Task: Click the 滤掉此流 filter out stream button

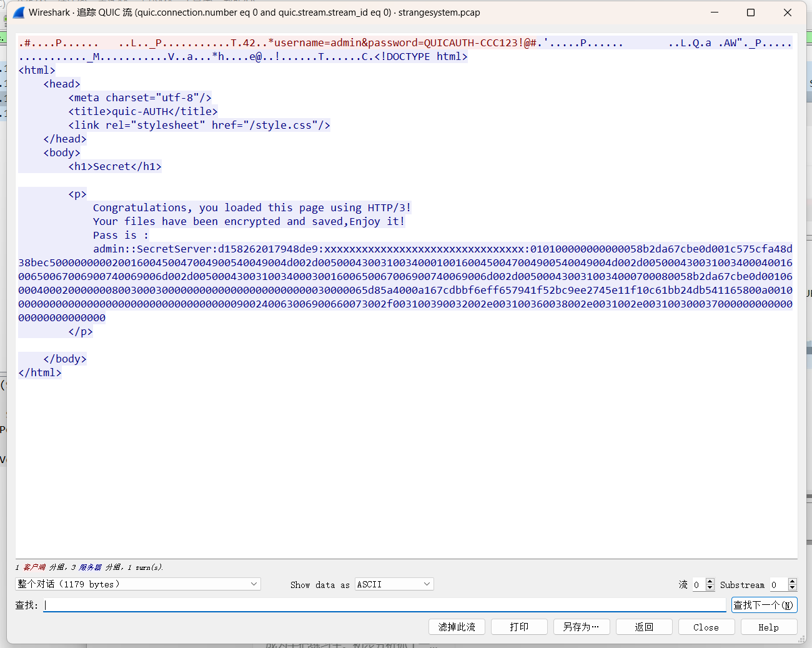Action: click(457, 627)
